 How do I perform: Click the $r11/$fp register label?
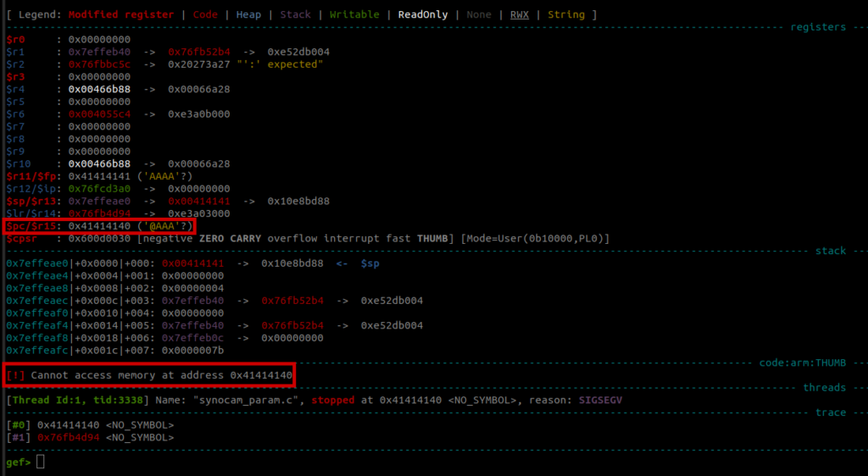31,176
